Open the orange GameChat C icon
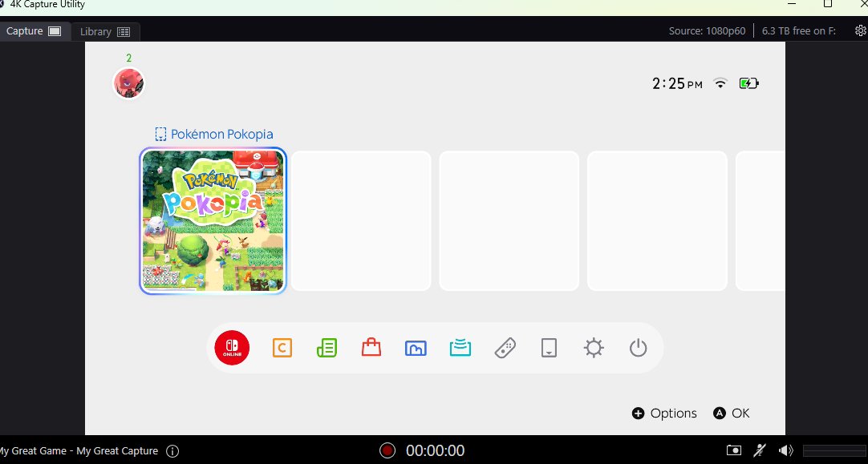This screenshot has width=868, height=464. pos(282,348)
